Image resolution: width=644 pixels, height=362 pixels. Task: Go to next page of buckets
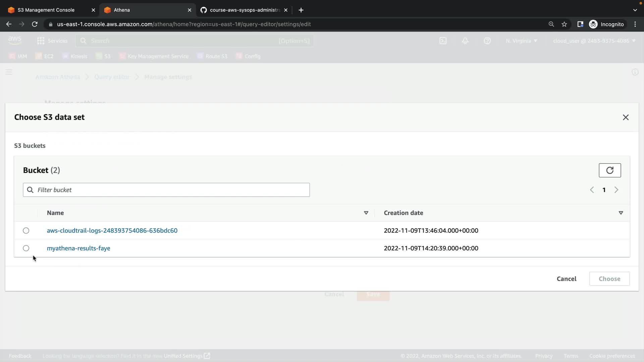click(616, 190)
